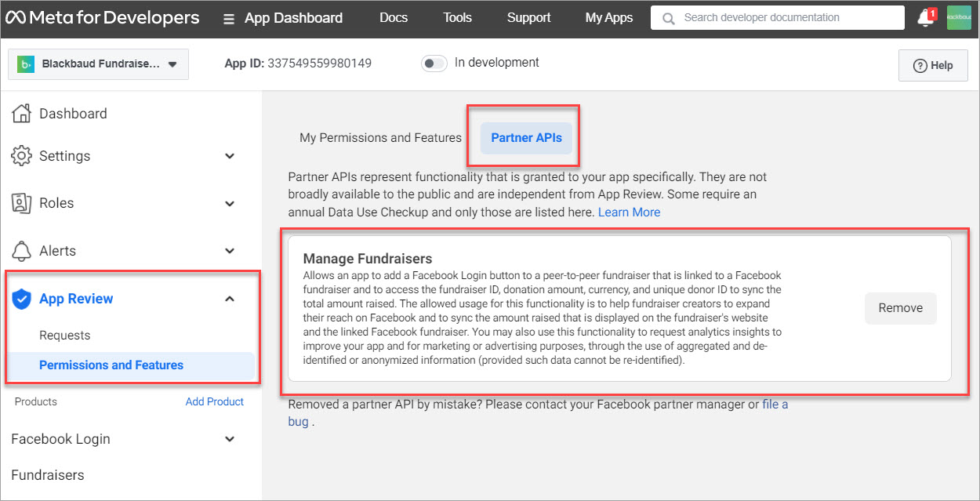Open the Support menu
Screen dimensions: 980x501
tap(529, 18)
